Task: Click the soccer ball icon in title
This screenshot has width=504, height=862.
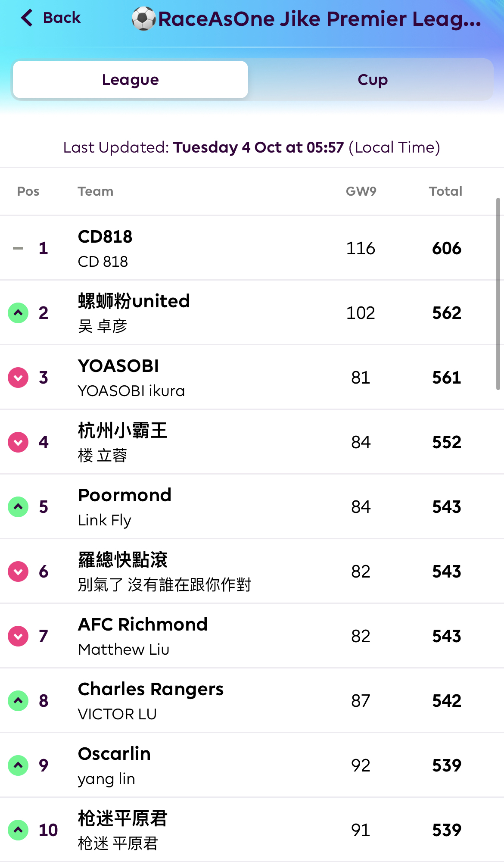Action: click(x=143, y=19)
